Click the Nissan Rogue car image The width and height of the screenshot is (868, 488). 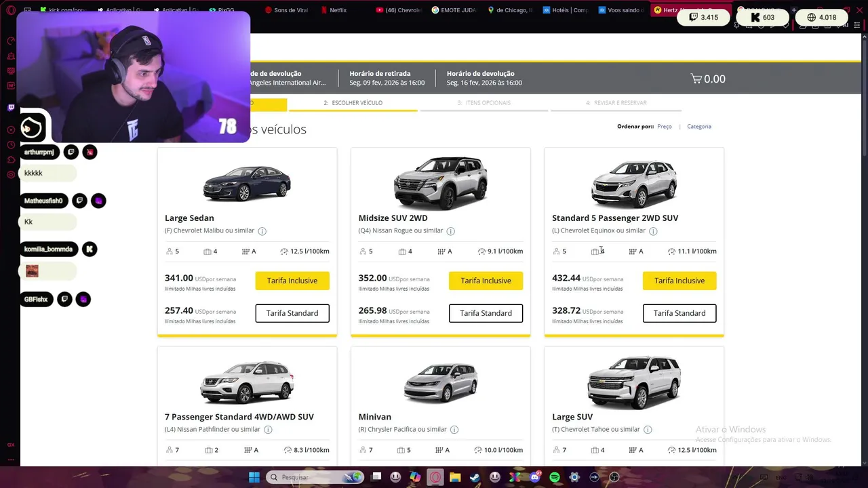coord(441,182)
